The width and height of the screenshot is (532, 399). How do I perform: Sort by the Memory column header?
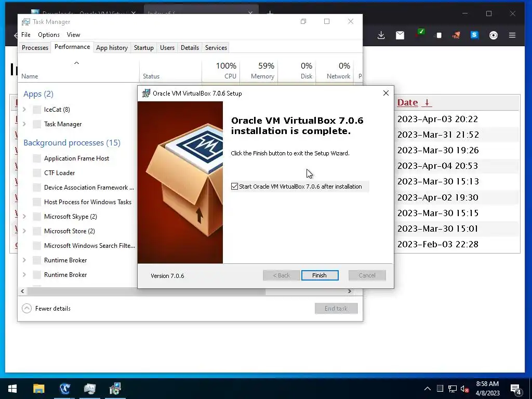point(259,71)
